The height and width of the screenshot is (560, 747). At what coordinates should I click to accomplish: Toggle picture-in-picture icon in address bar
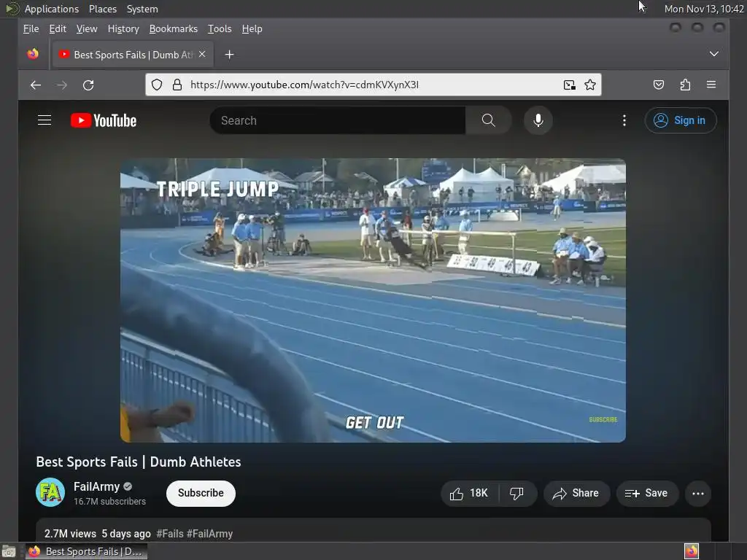pos(569,85)
